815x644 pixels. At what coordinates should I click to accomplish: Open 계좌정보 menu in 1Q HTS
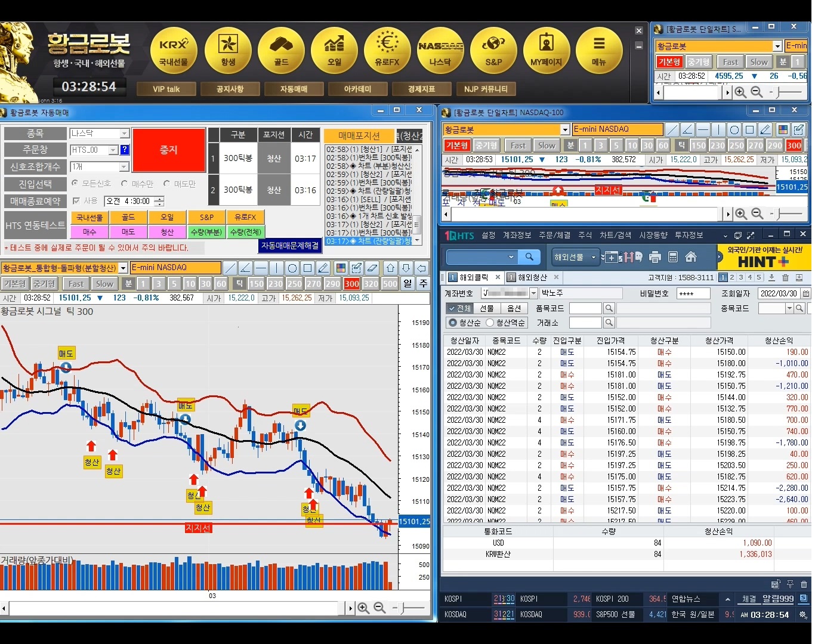(x=517, y=236)
